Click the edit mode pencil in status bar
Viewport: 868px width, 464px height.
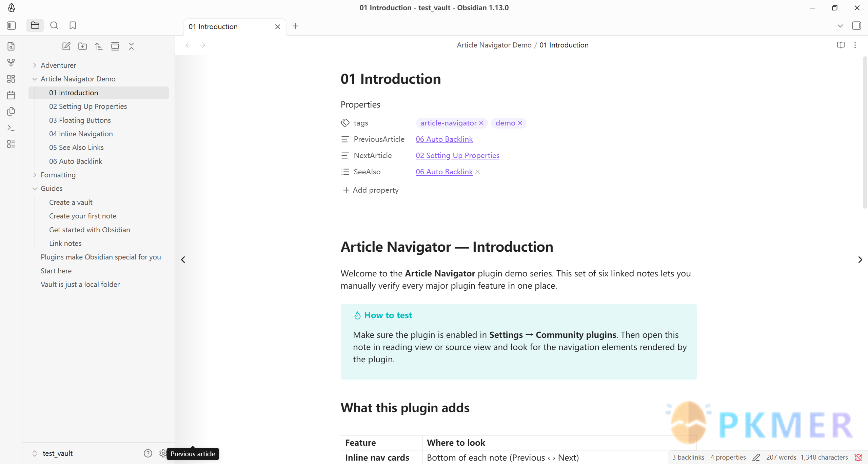[756, 458]
